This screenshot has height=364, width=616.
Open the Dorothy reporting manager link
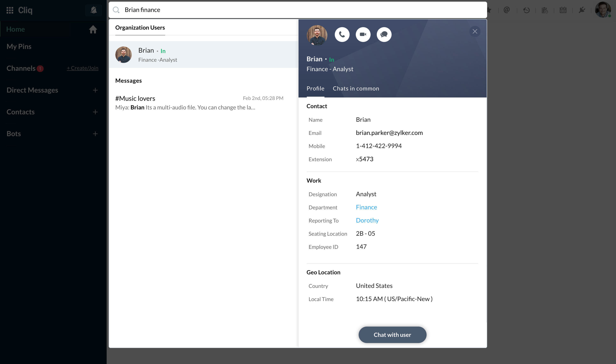click(367, 220)
